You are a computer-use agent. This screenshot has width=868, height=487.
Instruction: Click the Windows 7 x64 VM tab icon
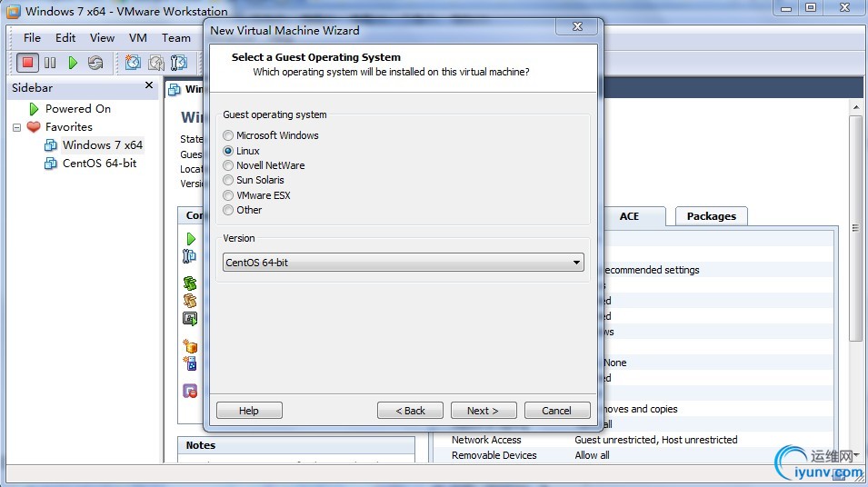pyautogui.click(x=175, y=89)
